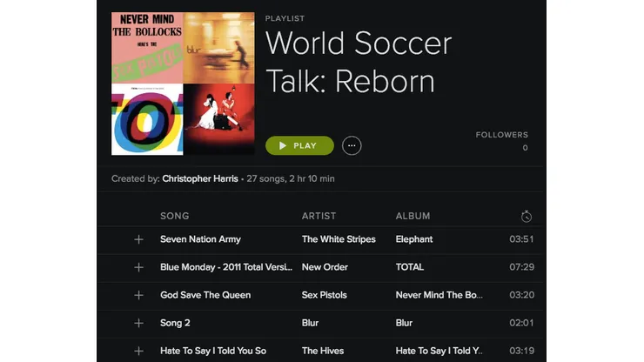Add Hate To Say I Told You So

tap(138, 351)
